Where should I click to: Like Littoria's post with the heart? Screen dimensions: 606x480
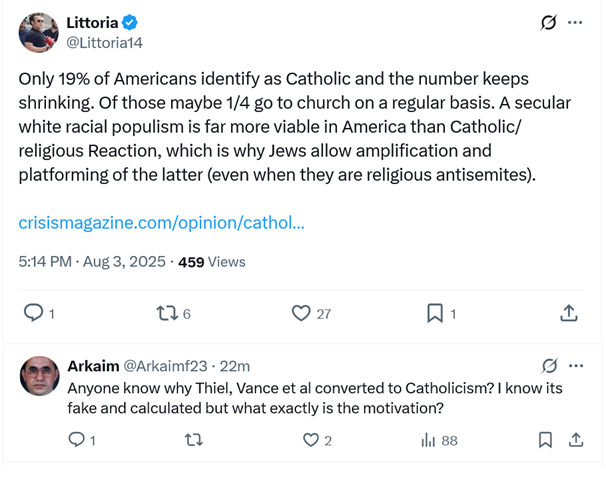point(301,314)
